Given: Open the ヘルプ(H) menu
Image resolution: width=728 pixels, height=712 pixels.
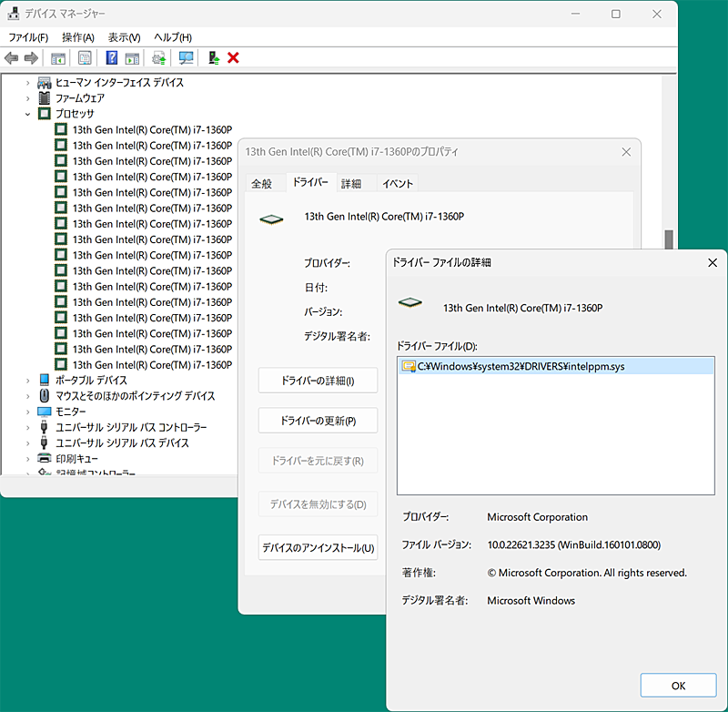Looking at the screenshot, I should [173, 37].
